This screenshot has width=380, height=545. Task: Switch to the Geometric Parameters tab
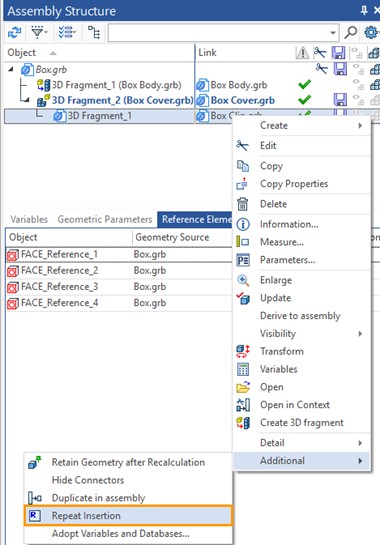coord(105,219)
